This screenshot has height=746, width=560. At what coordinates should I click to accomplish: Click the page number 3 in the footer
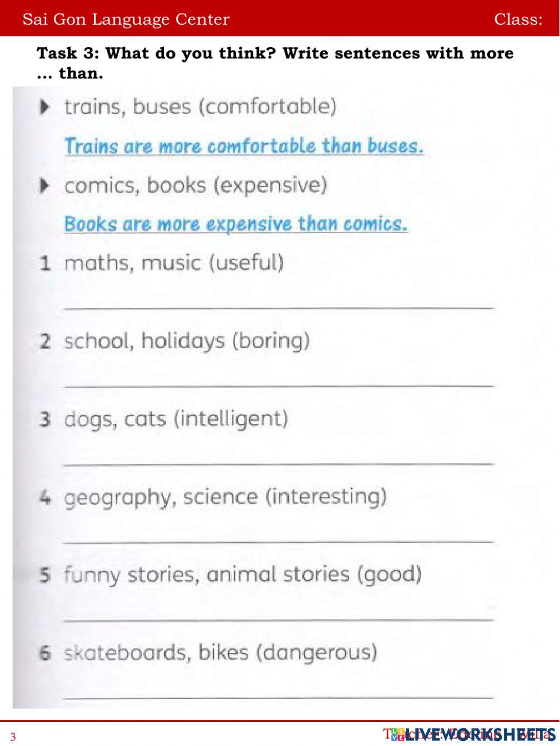point(13,736)
